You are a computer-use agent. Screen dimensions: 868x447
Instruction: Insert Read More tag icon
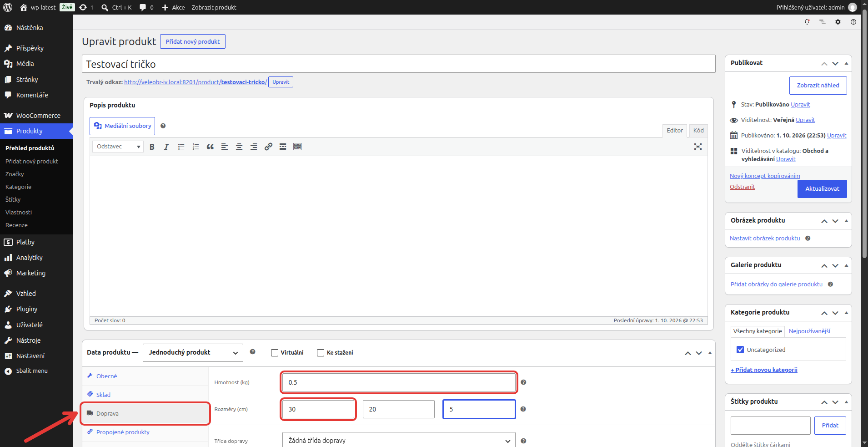(x=283, y=147)
